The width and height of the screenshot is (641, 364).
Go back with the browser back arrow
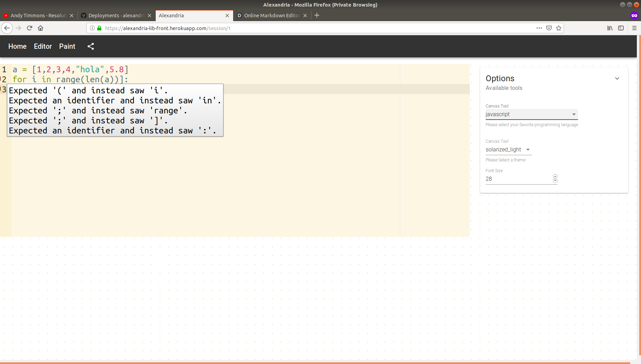point(7,28)
